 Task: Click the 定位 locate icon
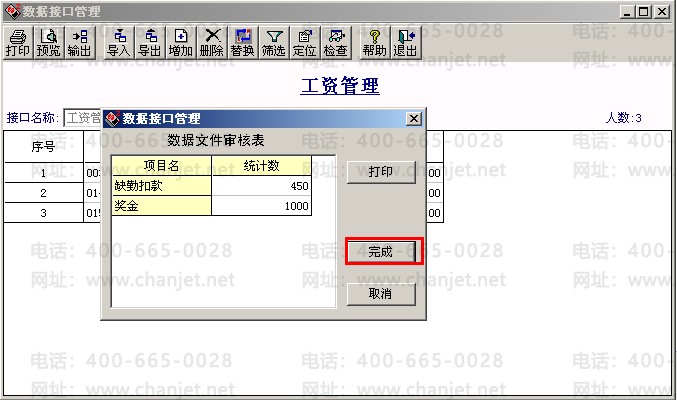(305, 42)
